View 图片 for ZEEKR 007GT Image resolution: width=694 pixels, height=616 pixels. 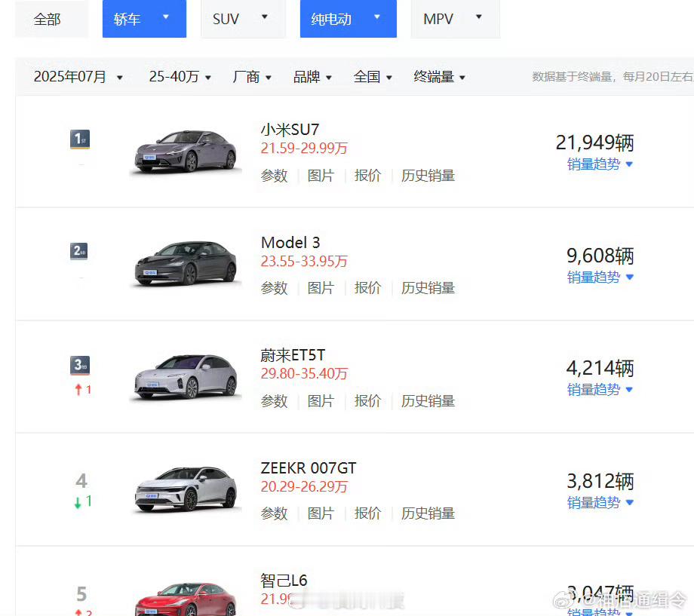click(x=321, y=513)
